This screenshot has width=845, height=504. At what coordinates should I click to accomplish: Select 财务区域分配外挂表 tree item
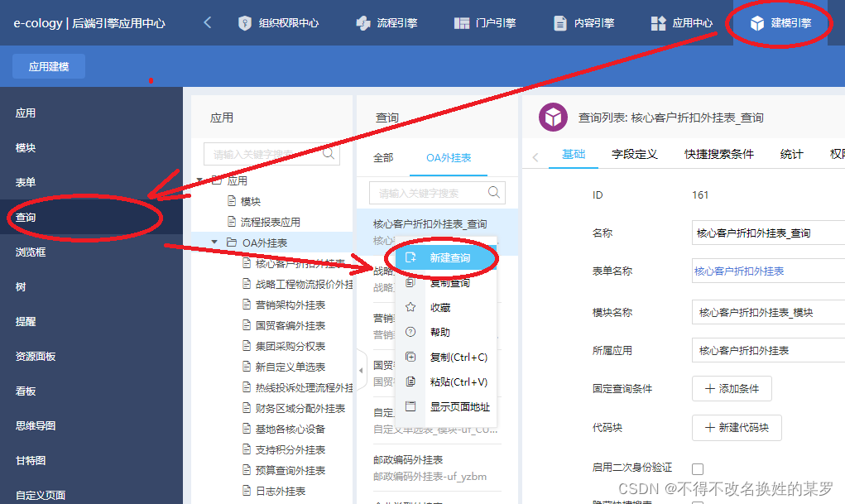(294, 408)
